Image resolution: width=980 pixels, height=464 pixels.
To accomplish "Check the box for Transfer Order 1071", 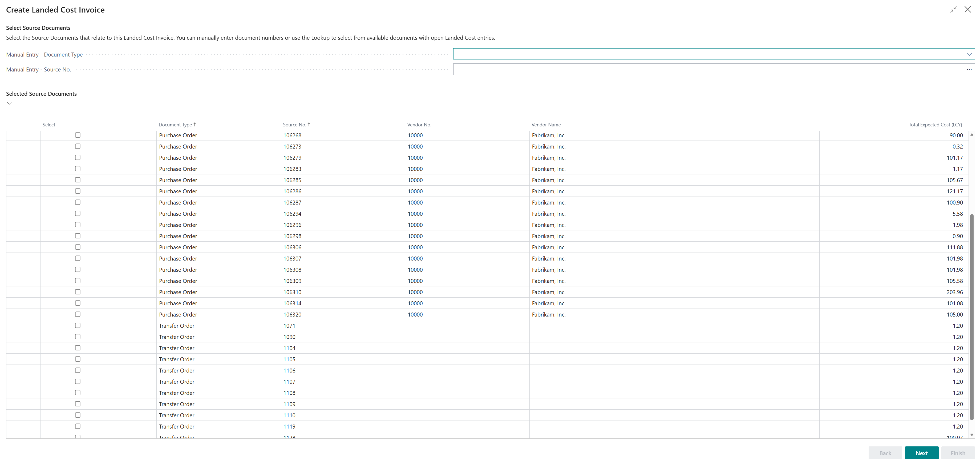I will click(78, 325).
